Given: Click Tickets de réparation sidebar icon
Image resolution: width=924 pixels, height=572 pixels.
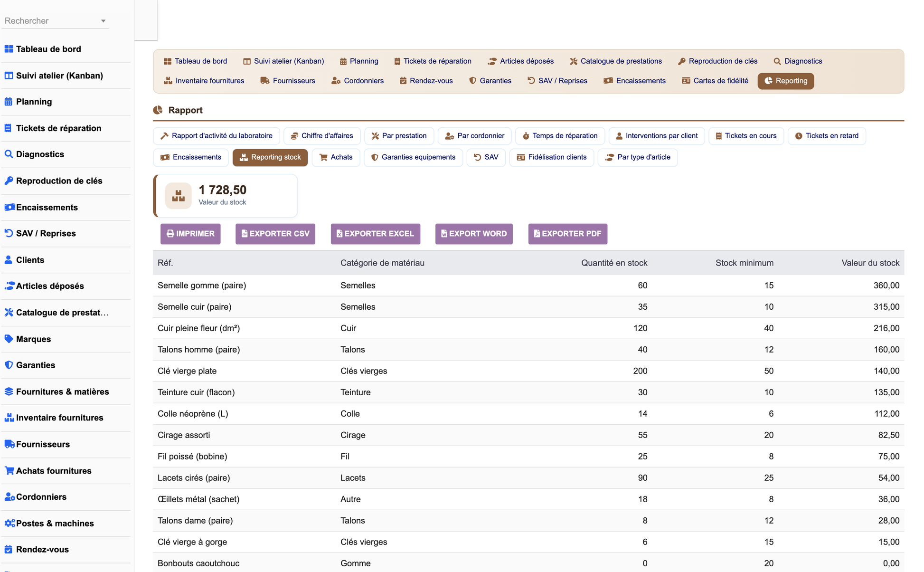Looking at the screenshot, I should click(x=8, y=128).
